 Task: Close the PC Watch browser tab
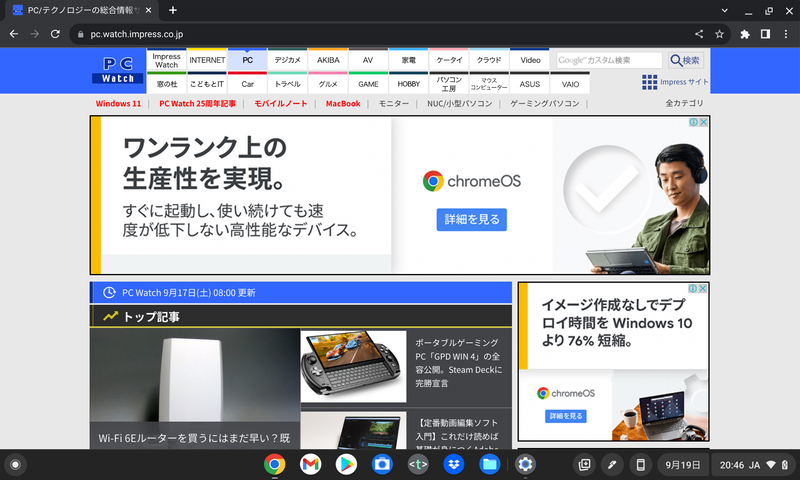coord(148,10)
